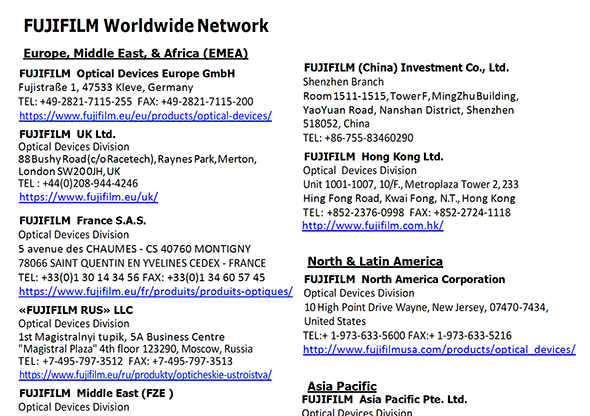Open the Russian opticheskie-ustroistva link
The height and width of the screenshot is (416, 590).
pyautogui.click(x=145, y=375)
